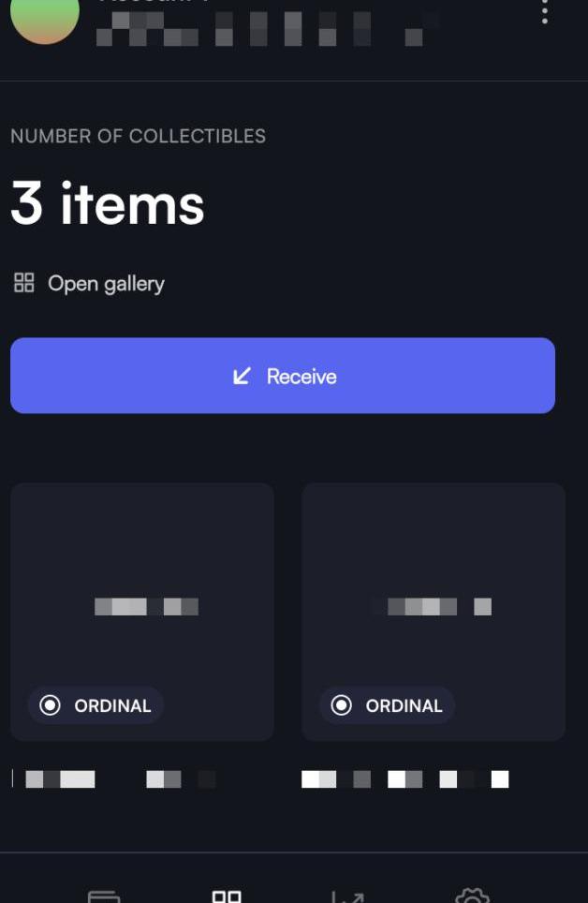Click the 3 items collectibles count
The width and height of the screenshot is (588, 903).
[x=108, y=203]
